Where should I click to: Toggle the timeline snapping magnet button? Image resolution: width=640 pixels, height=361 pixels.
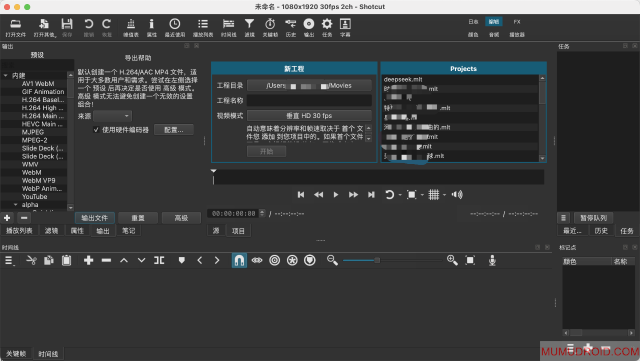[239, 260]
